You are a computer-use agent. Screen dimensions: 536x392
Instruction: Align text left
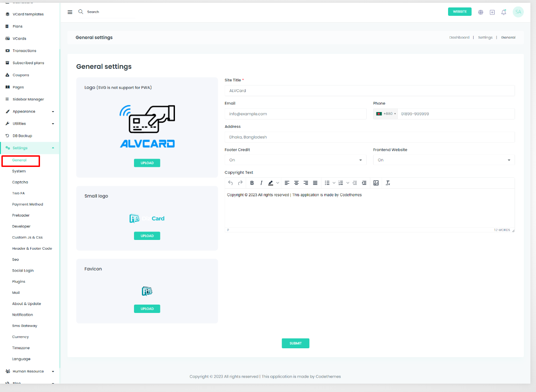[287, 183]
